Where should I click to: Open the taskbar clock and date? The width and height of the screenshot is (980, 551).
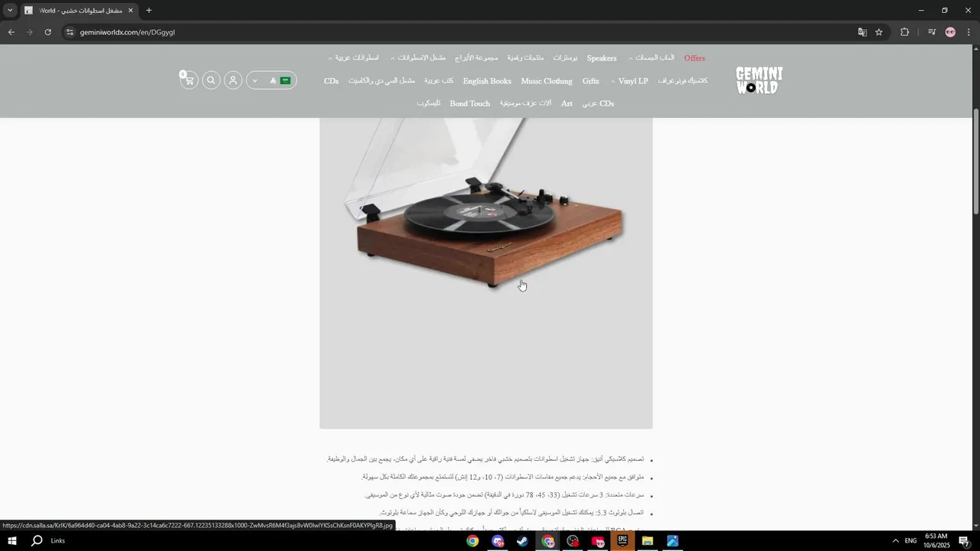[x=936, y=541]
